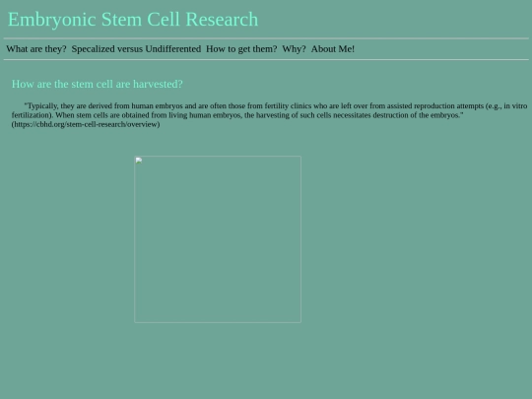Click heading 'How are the stem cell are harvested?'
Screen dimensions: 532x399
tap(97, 84)
